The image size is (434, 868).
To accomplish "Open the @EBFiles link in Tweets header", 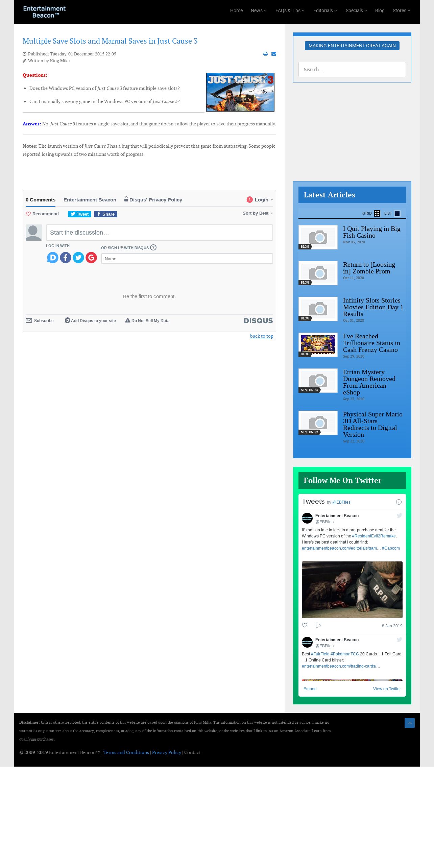I will pos(341,502).
